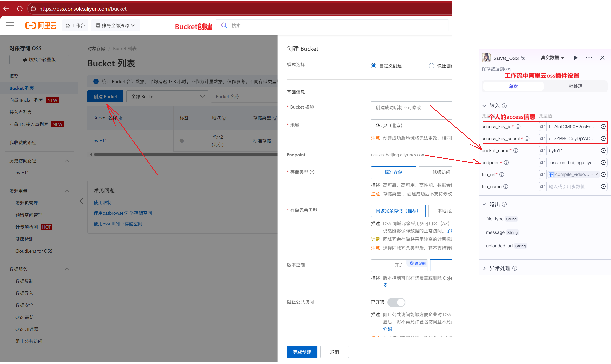
Task: Open the three-dot more options menu
Action: [589, 58]
